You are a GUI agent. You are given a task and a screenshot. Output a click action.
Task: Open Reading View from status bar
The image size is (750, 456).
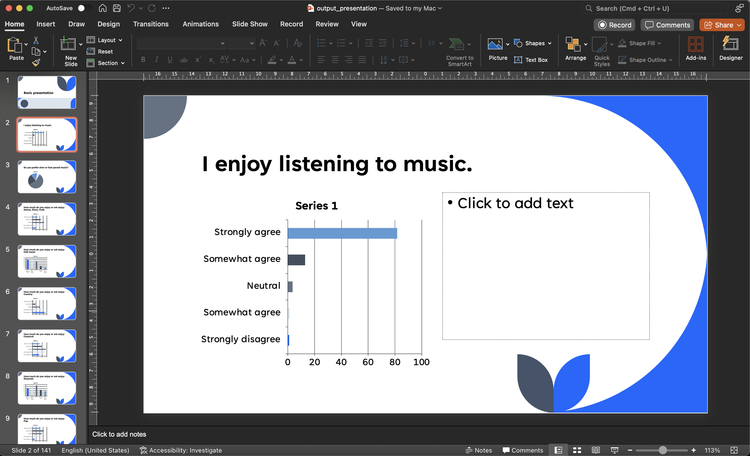596,450
